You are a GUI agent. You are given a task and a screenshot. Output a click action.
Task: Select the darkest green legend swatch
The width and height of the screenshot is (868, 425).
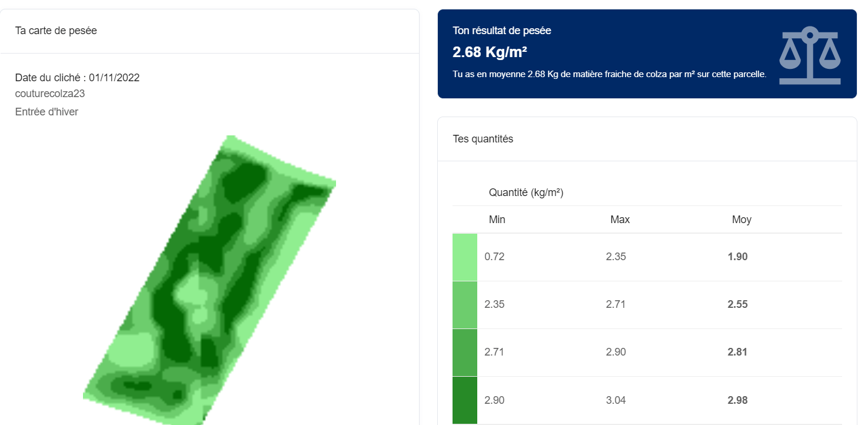point(465,400)
